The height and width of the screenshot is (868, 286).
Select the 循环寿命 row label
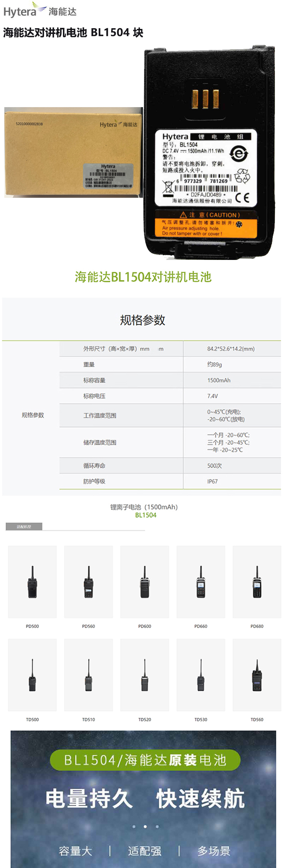coord(94,466)
